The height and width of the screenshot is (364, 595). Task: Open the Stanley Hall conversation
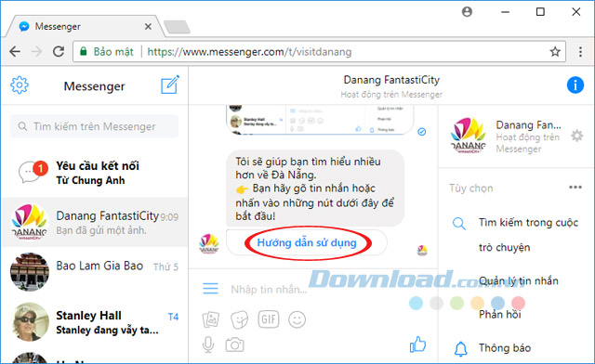pyautogui.click(x=94, y=322)
